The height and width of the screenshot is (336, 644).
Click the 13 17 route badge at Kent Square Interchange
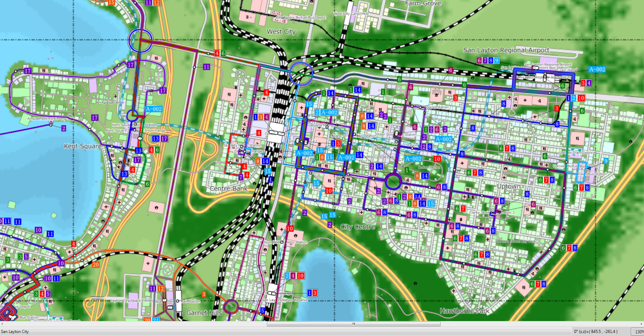(160, 138)
